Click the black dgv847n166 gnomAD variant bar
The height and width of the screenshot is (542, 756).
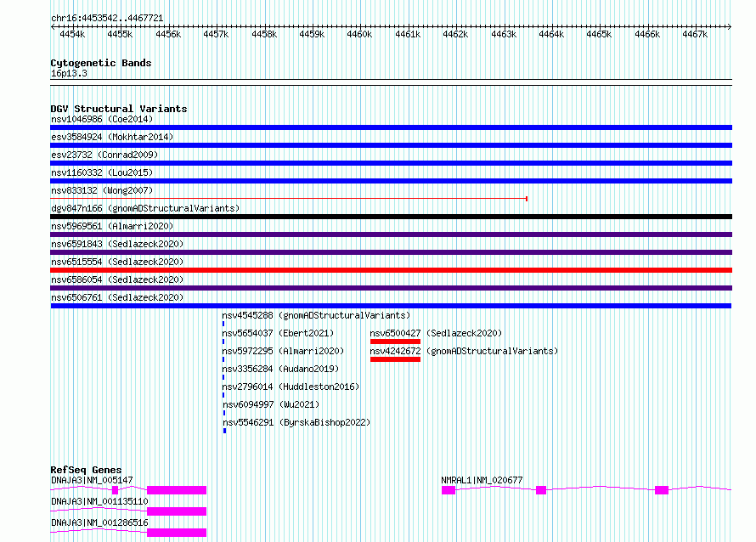click(391, 217)
